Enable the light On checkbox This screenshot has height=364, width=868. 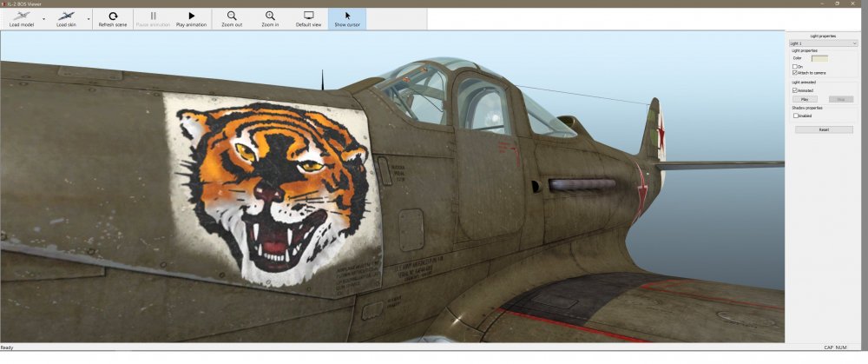[x=794, y=66]
